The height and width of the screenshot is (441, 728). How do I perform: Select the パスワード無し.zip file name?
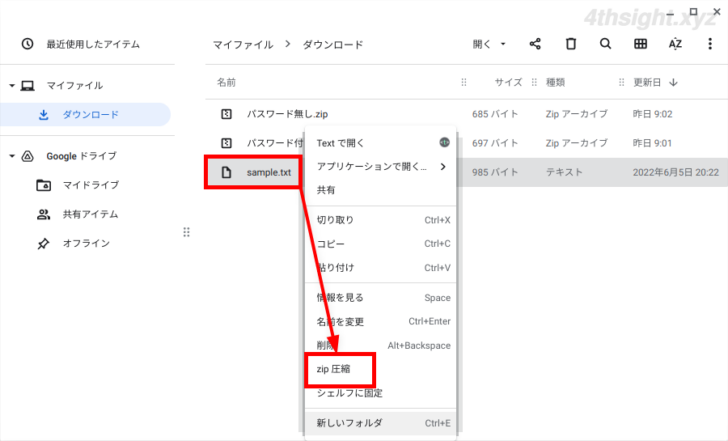(287, 114)
